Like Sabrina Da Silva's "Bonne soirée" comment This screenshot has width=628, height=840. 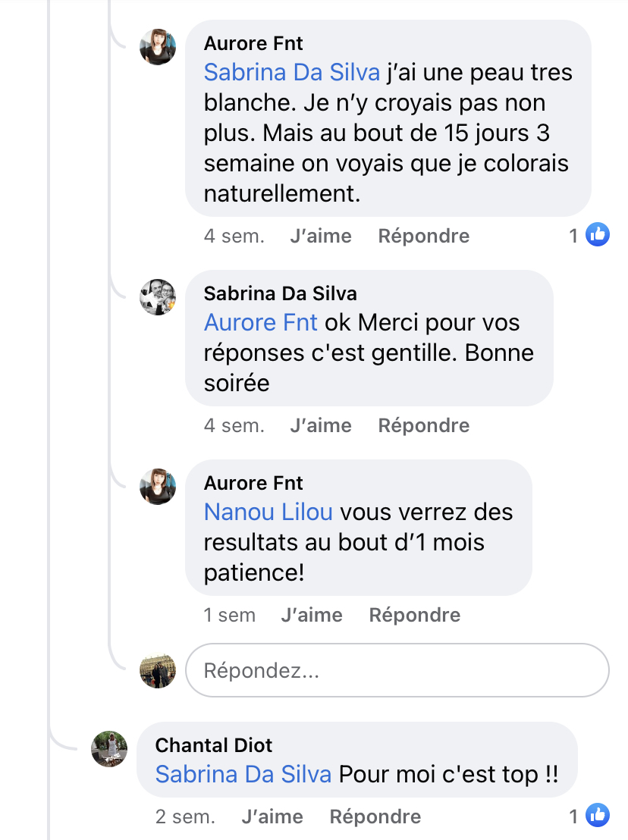pos(320,425)
